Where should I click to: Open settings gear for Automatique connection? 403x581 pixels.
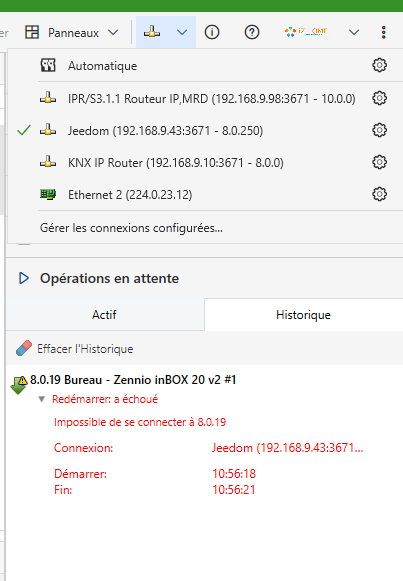[x=379, y=65]
